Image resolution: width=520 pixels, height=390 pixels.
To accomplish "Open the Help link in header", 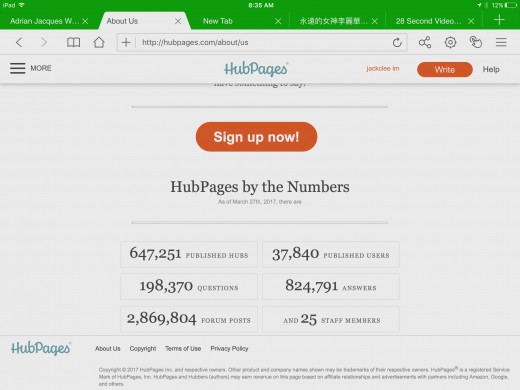I will pos(491,69).
